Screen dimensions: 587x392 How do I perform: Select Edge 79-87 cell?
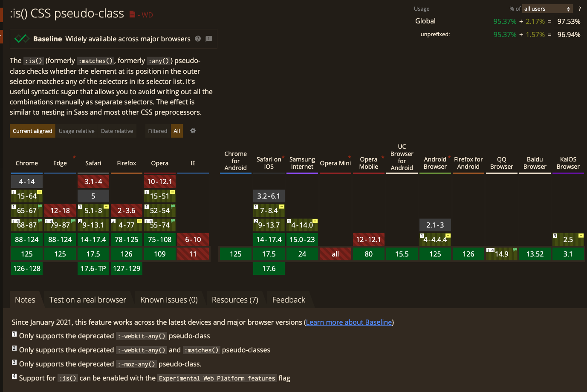pos(60,225)
